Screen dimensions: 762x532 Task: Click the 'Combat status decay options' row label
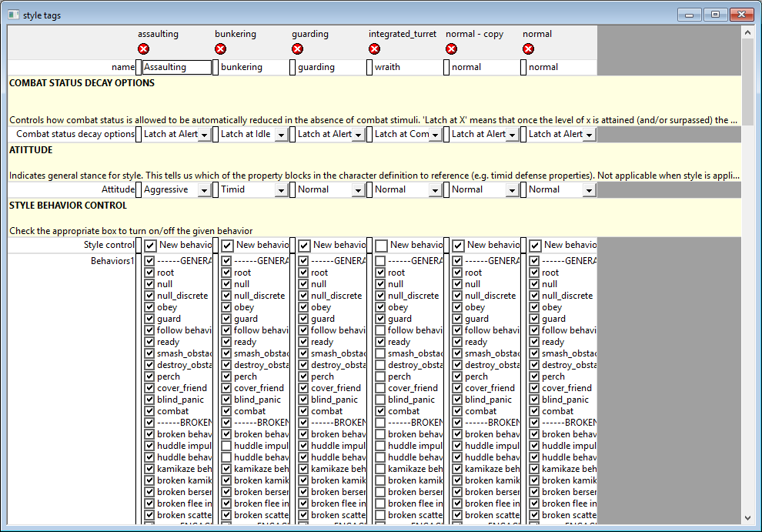(75, 134)
